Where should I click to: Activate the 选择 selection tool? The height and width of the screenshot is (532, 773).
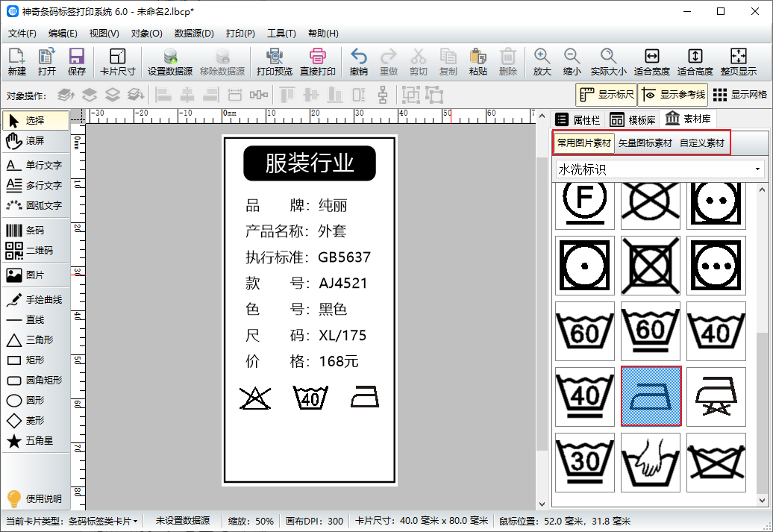click(36, 121)
